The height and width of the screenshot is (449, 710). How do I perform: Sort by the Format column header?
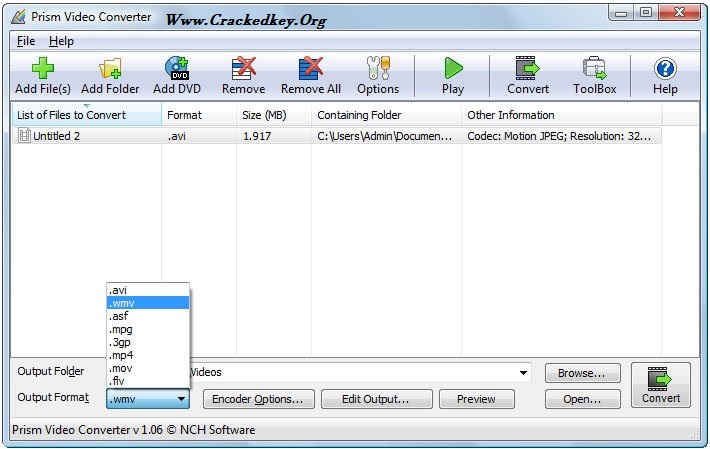(x=199, y=115)
